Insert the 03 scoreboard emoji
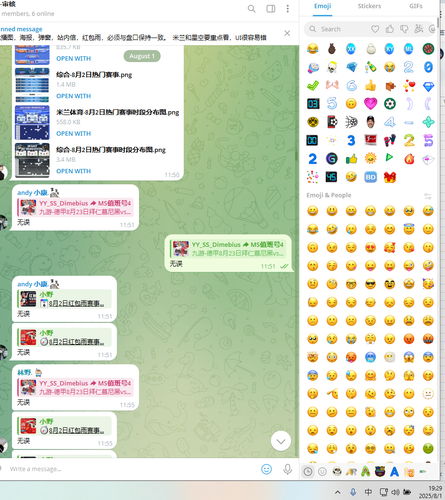This screenshot has width=445, height=500. [313, 104]
